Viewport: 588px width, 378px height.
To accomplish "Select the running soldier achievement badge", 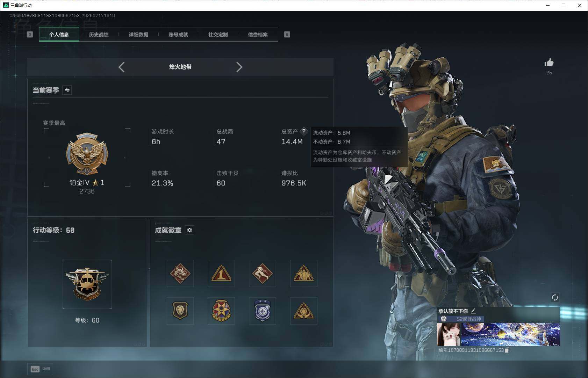I will pos(263,274).
